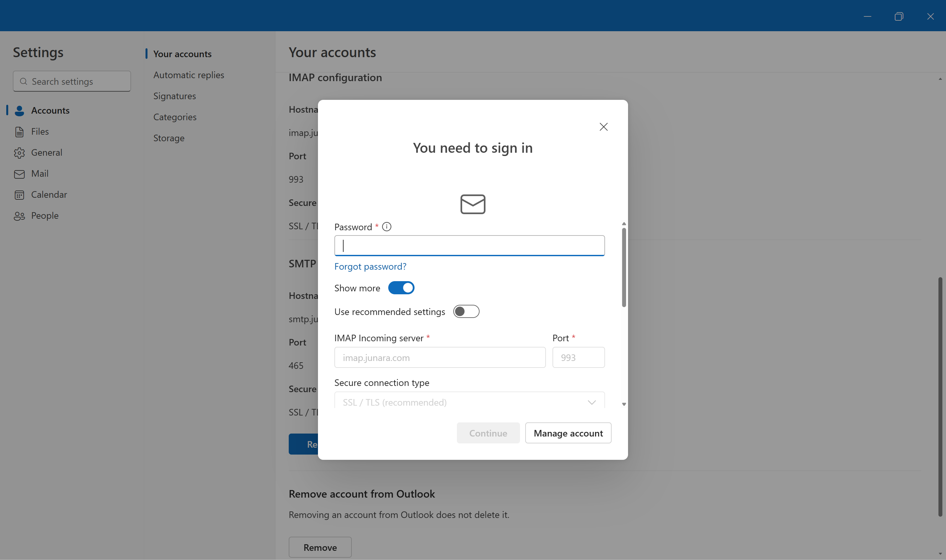Click the background SMTP port '465' value
Image resolution: width=946 pixels, height=560 pixels.
[x=296, y=366]
